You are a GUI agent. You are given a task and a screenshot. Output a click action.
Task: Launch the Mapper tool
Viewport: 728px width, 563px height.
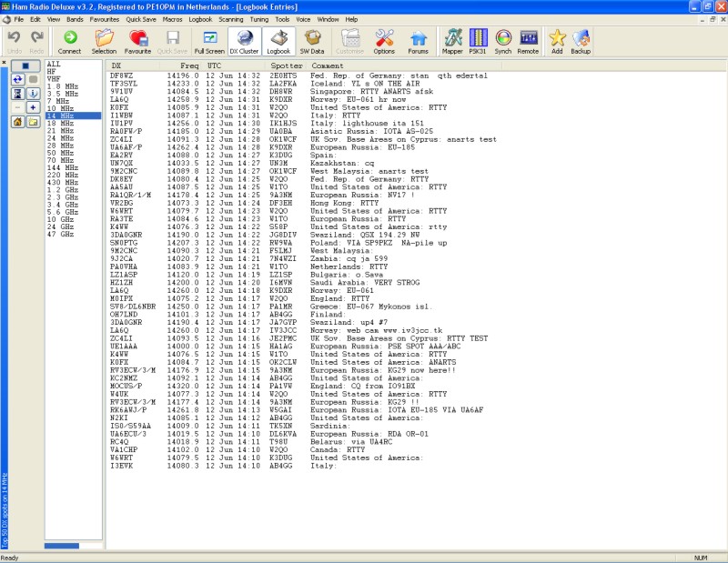452,42
